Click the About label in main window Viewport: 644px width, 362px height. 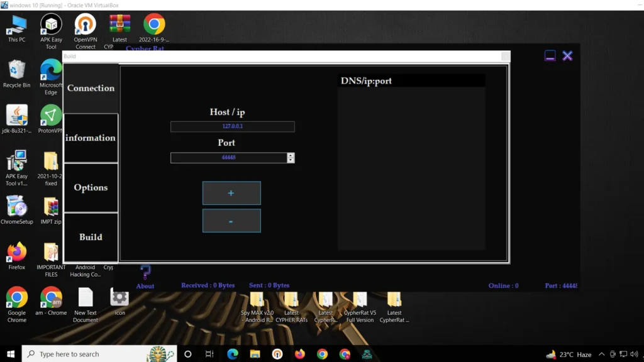[x=145, y=286]
